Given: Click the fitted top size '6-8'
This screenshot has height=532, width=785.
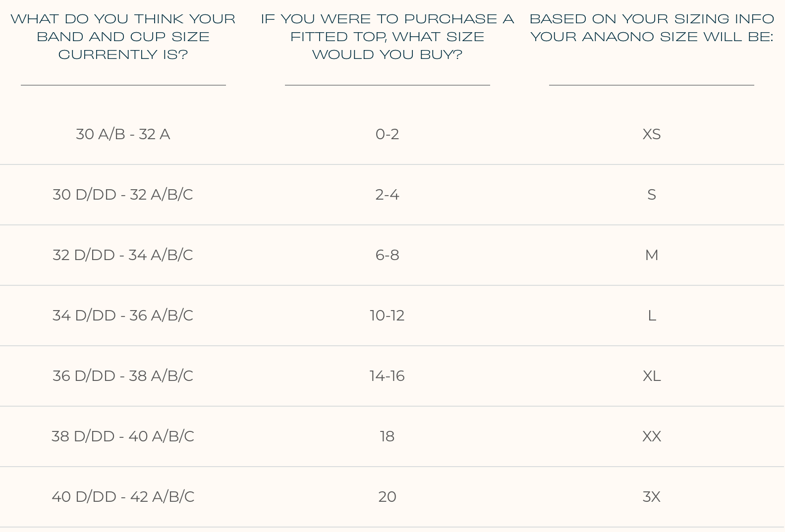Looking at the screenshot, I should tap(387, 255).
